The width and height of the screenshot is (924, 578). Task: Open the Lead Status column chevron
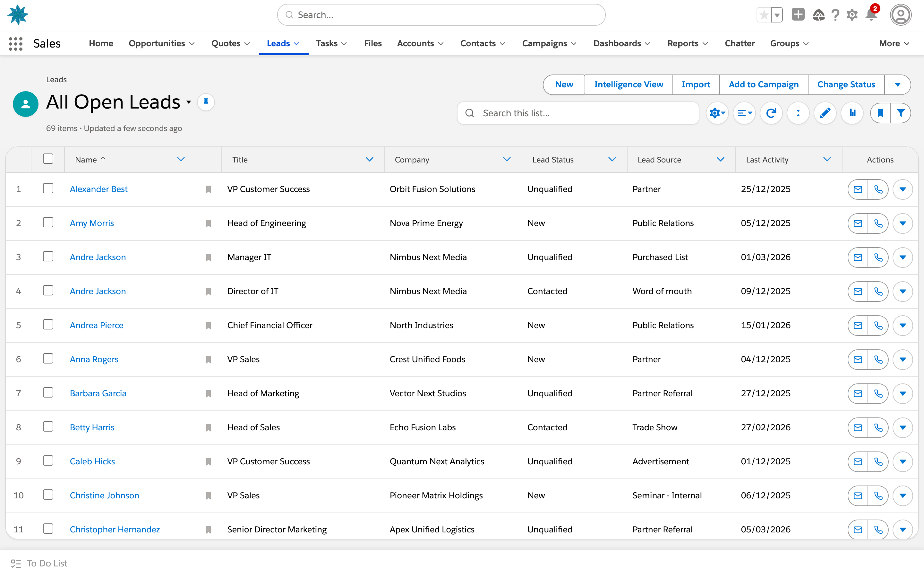coord(612,159)
